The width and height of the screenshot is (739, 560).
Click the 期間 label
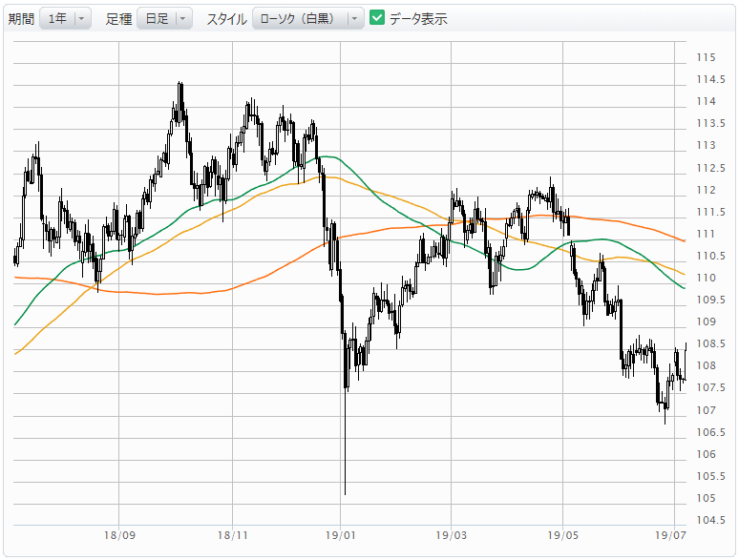click(x=21, y=19)
